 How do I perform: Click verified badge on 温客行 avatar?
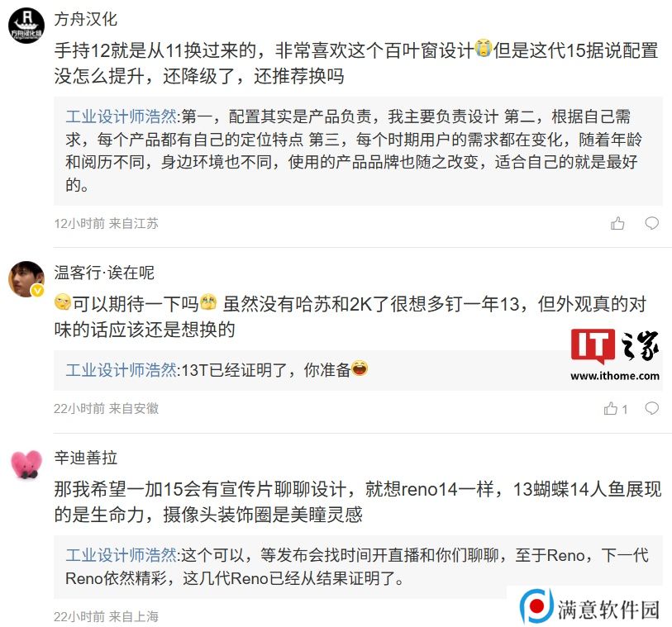[x=38, y=291]
